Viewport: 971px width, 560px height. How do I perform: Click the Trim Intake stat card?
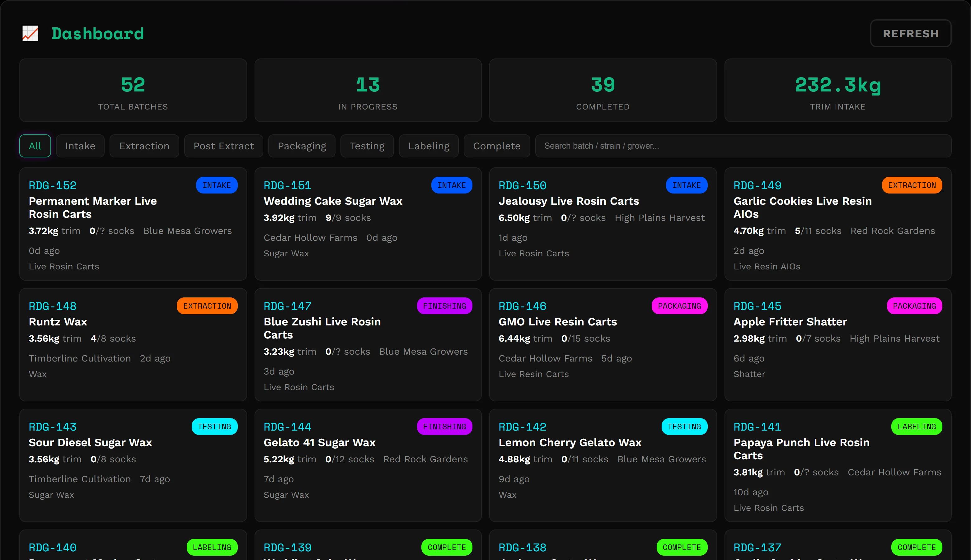click(x=838, y=91)
